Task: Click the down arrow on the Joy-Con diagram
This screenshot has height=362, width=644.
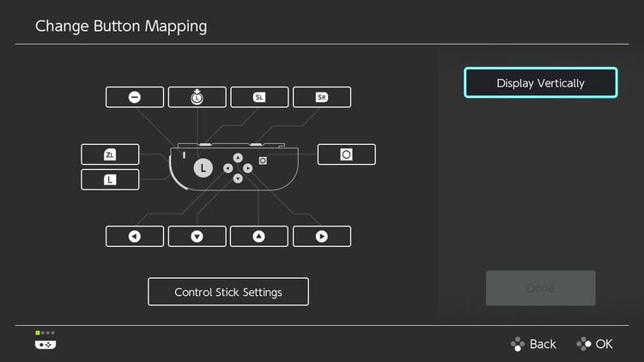Action: [238, 178]
